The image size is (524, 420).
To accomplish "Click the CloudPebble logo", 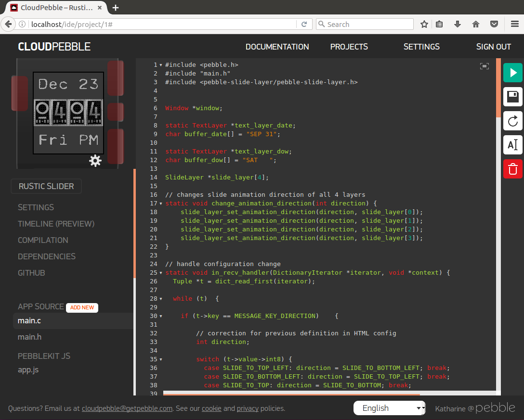I will tap(54, 47).
